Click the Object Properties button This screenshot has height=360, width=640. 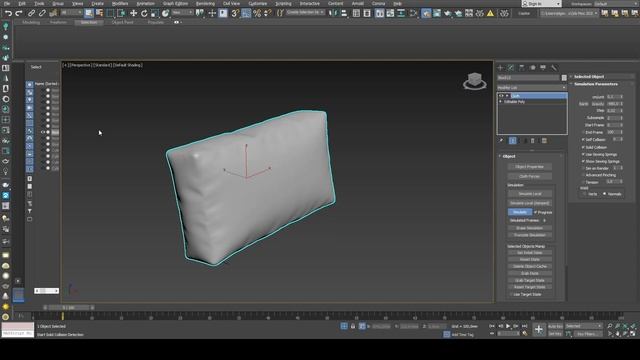[530, 167]
